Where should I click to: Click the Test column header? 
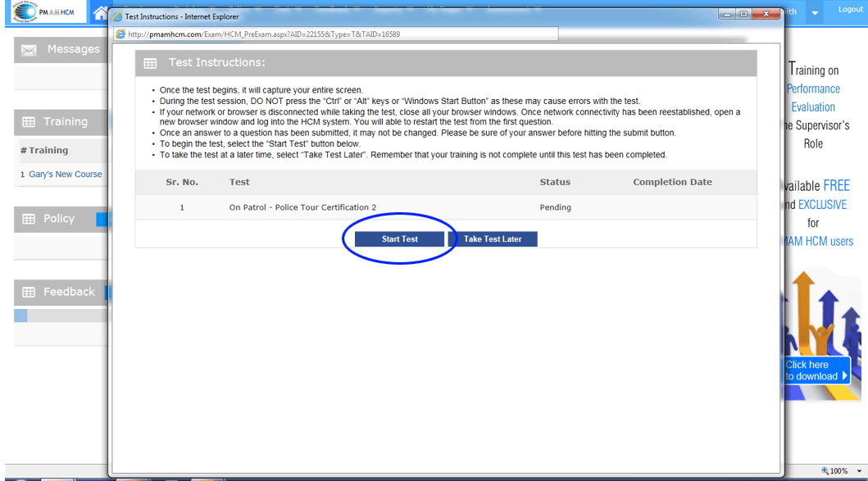click(x=239, y=182)
